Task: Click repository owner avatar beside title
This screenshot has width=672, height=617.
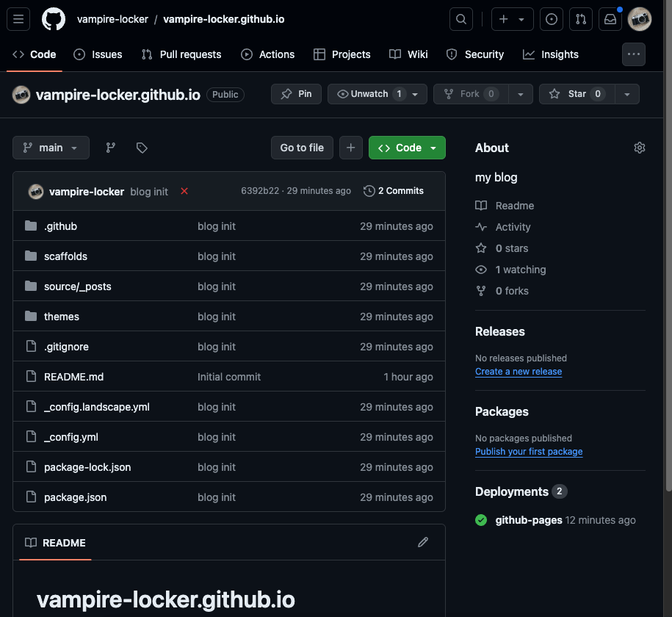Action: pyautogui.click(x=21, y=95)
